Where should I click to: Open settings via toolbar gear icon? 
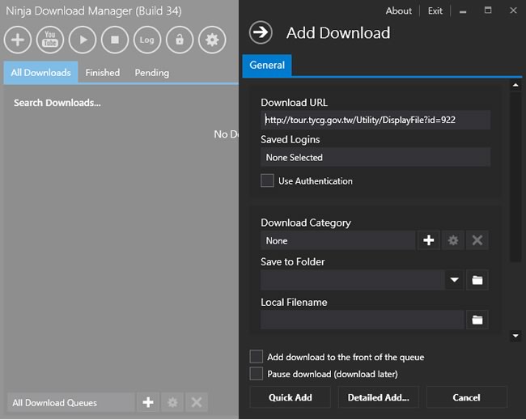pyautogui.click(x=212, y=40)
